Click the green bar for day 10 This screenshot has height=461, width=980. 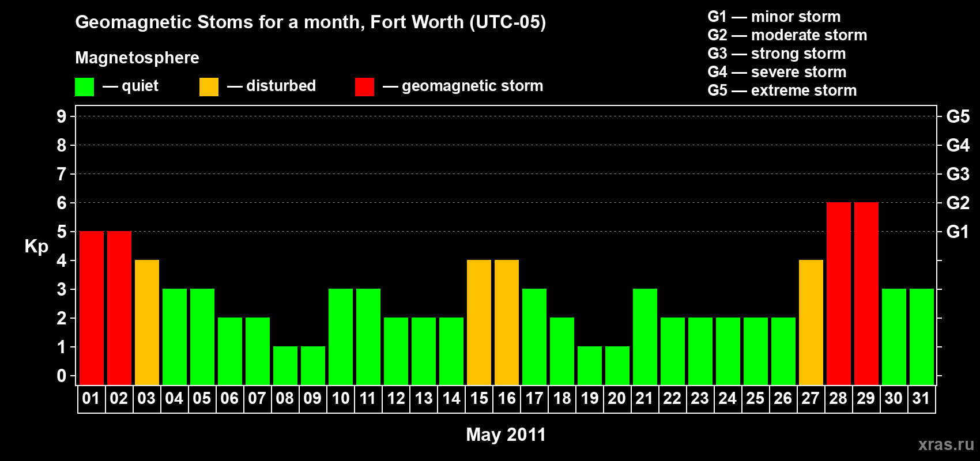341,337
